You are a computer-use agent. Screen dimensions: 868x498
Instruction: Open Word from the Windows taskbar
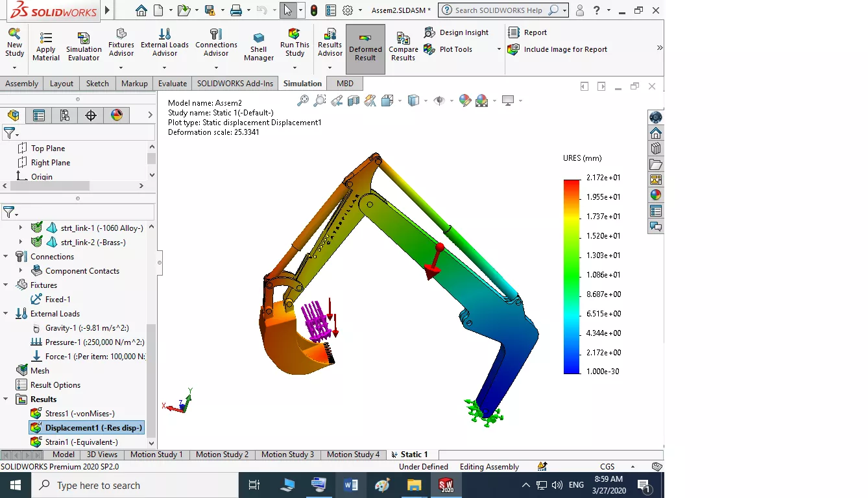click(351, 485)
